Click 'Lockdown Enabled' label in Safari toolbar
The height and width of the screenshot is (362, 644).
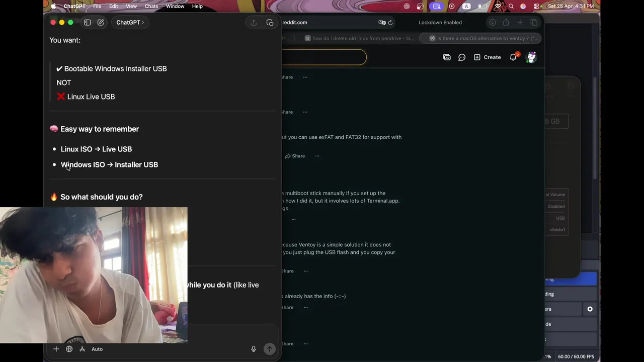click(440, 22)
